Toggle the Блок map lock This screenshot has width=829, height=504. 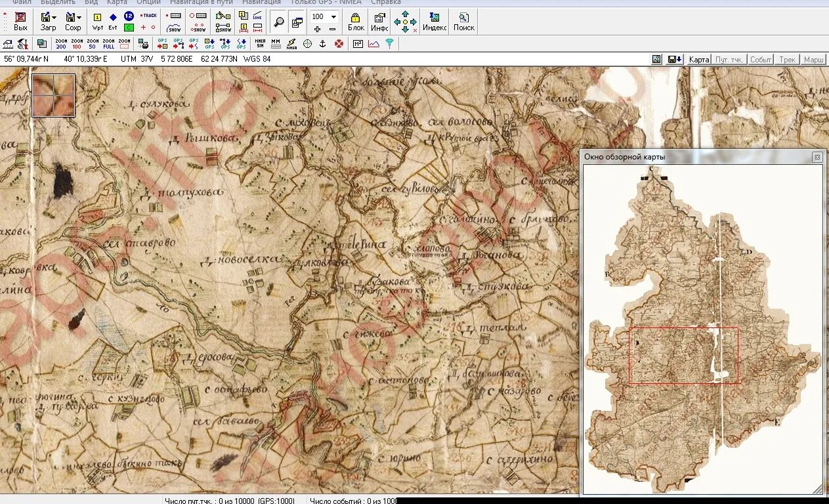tap(356, 22)
